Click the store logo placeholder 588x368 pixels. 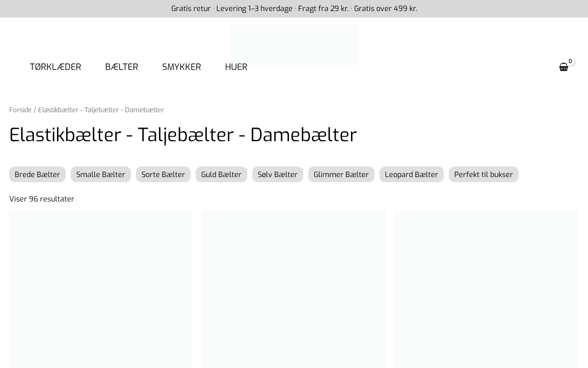[294, 45]
